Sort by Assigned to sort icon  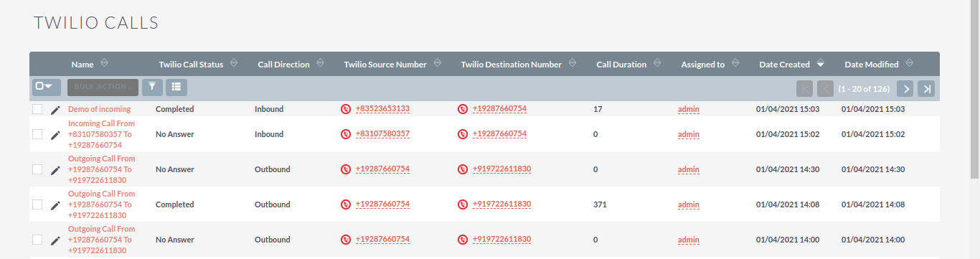point(735,63)
